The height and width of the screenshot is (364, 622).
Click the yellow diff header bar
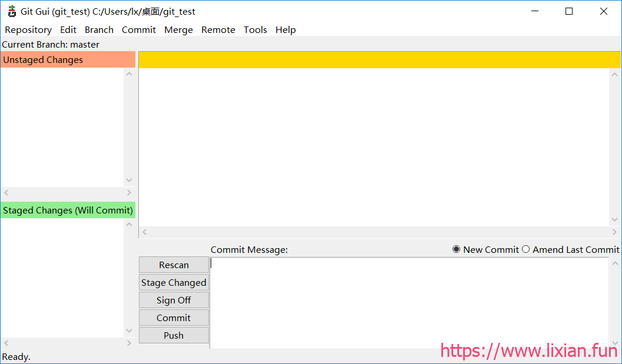pos(380,60)
